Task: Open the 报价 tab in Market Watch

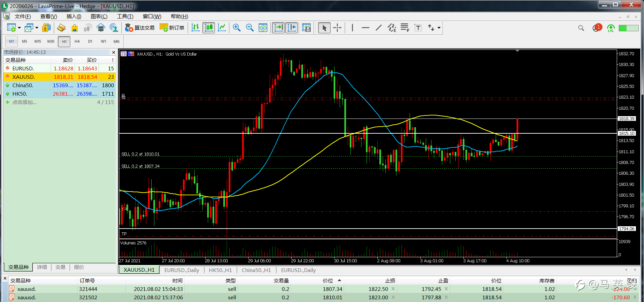Action: click(x=79, y=267)
